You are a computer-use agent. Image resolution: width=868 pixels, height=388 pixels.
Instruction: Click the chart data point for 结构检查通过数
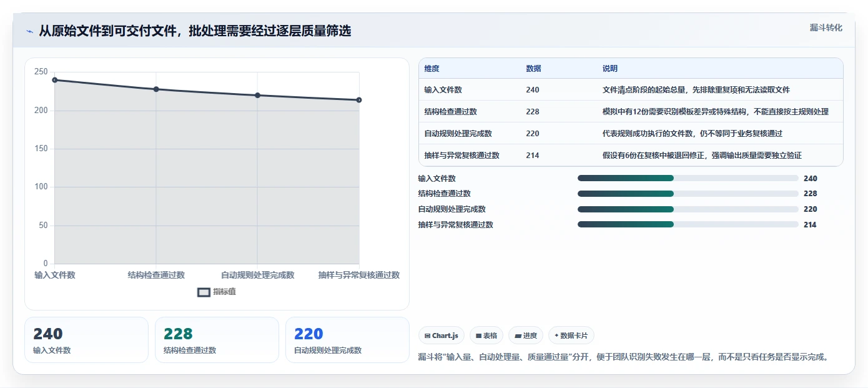[x=156, y=89]
